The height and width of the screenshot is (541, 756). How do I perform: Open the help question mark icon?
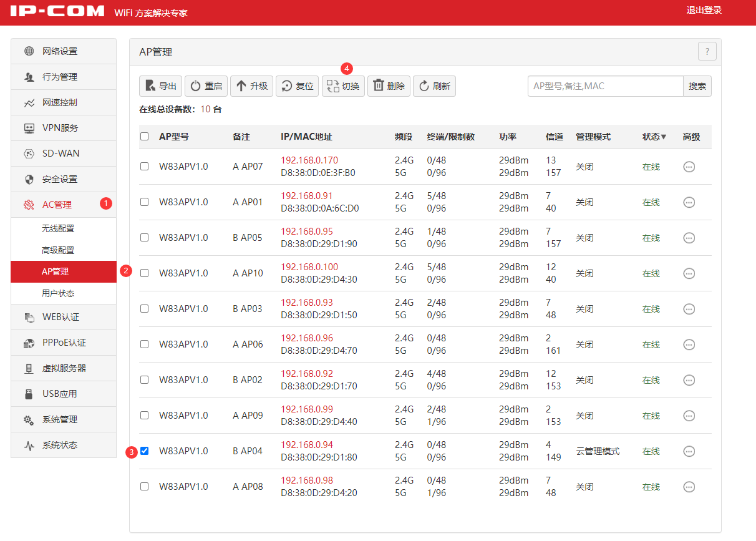(x=707, y=52)
